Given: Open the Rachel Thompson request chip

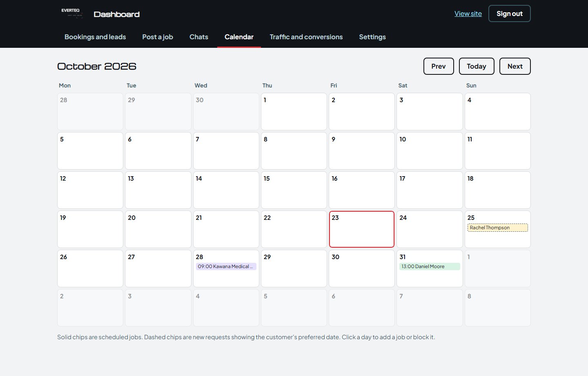Looking at the screenshot, I should coord(498,228).
